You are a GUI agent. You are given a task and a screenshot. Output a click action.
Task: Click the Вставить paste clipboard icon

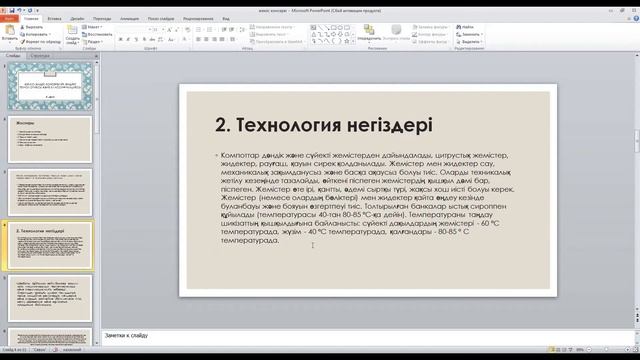[9, 30]
